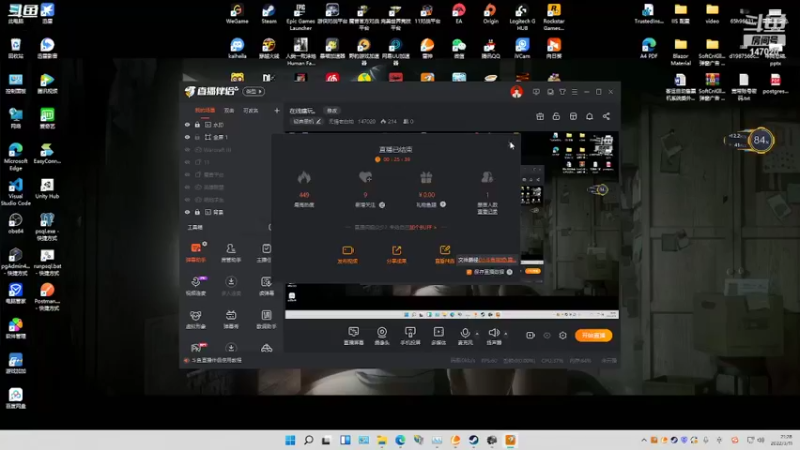Screen dimensions: 800x450
Task: Switch to the 我的场景 tab
Action: tap(205, 110)
